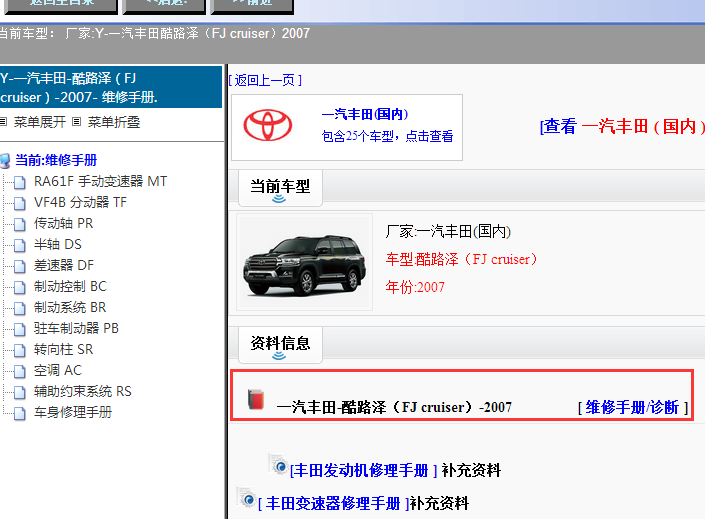The height and width of the screenshot is (519, 705).
Task: Click the page icon for 辅助约束系统 RS
Action: tap(20, 393)
